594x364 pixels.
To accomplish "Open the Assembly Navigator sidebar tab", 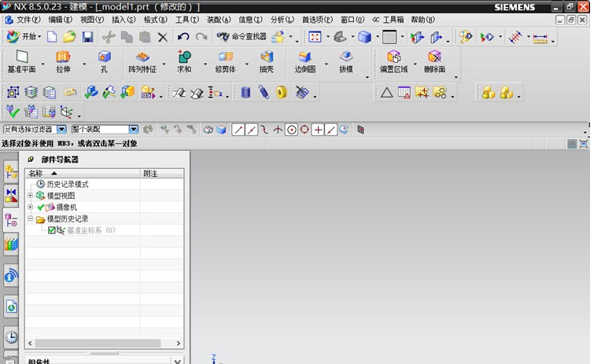I will tap(11, 172).
